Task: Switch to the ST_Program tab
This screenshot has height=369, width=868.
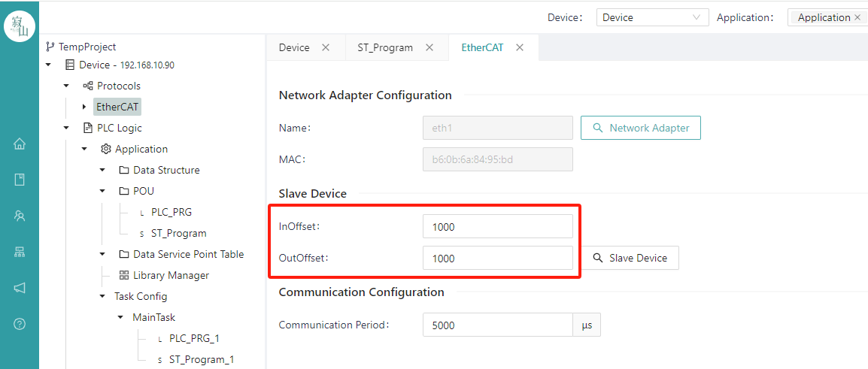Action: click(x=385, y=47)
